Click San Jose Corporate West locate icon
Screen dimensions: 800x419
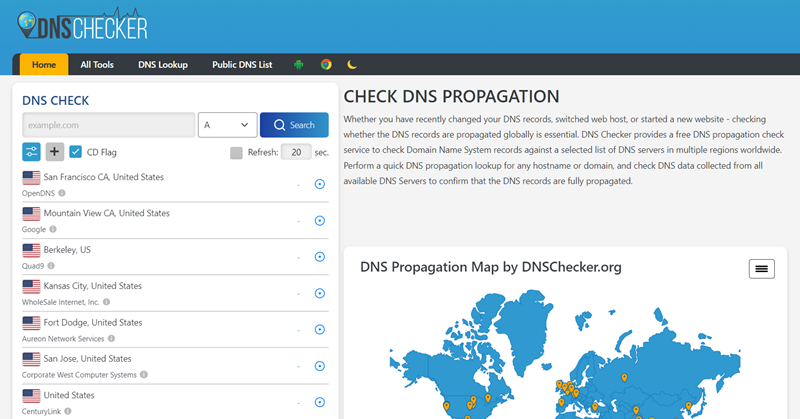(320, 366)
